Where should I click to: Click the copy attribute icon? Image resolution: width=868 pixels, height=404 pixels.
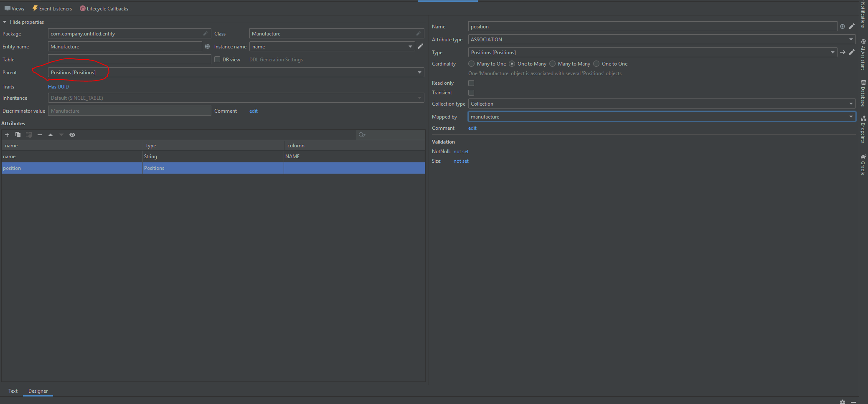pyautogui.click(x=18, y=135)
